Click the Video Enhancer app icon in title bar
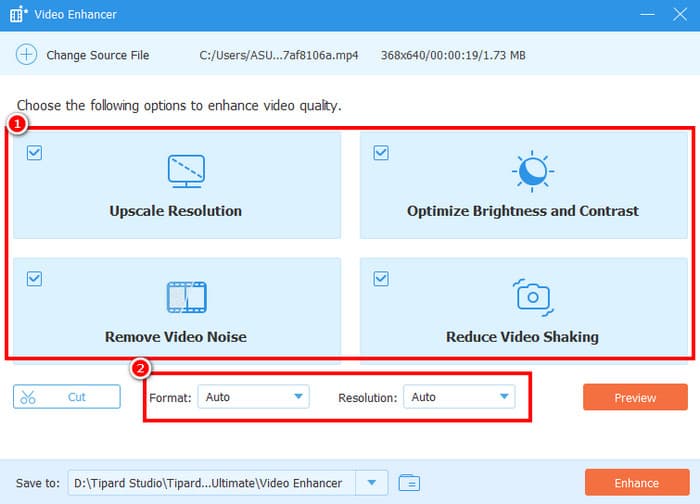 point(18,16)
